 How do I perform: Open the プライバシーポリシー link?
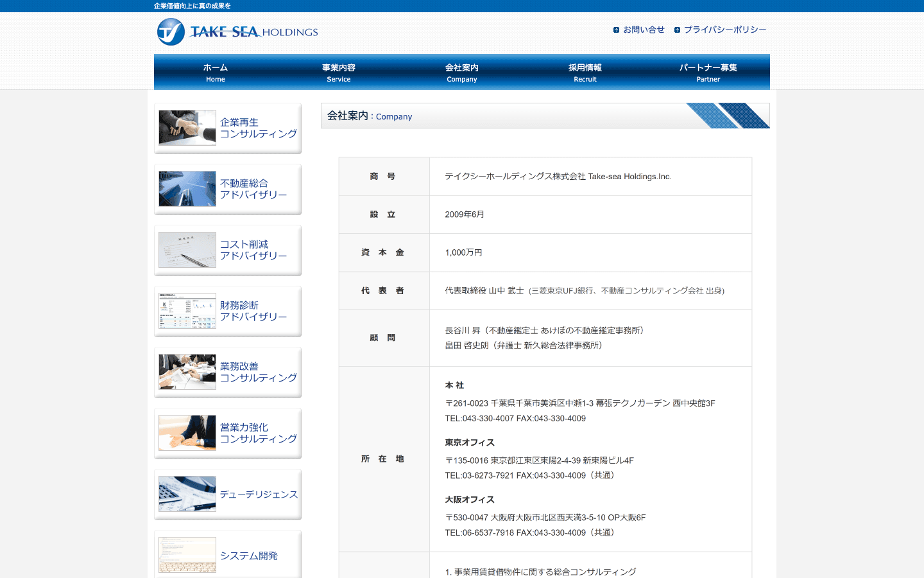tap(725, 30)
